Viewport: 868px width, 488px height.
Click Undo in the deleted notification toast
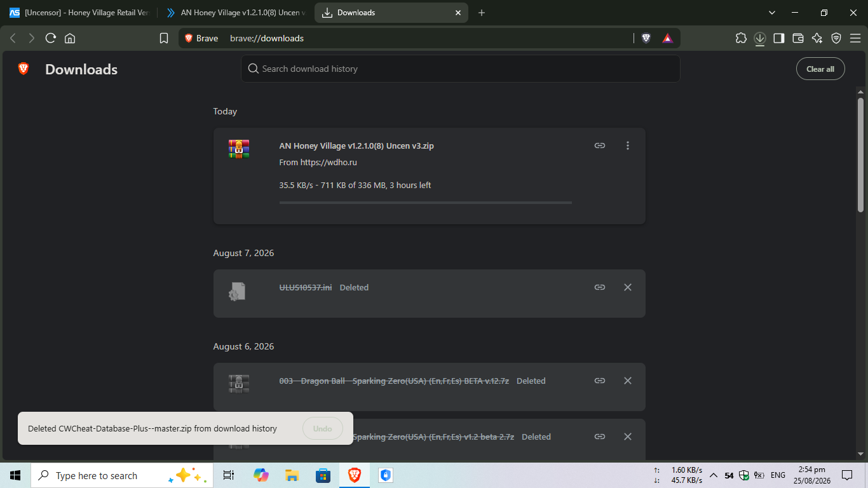click(323, 428)
